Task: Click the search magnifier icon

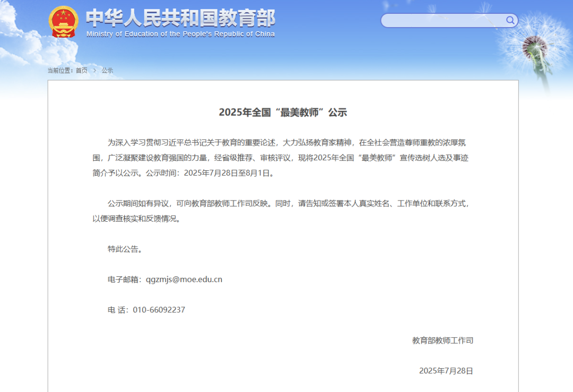Action: point(510,21)
